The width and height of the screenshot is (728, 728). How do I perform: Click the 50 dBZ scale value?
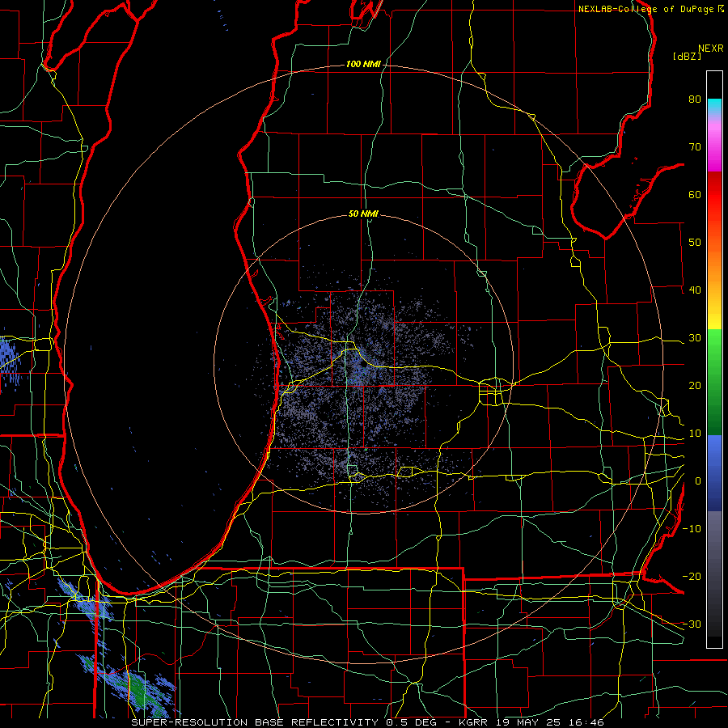(x=695, y=243)
